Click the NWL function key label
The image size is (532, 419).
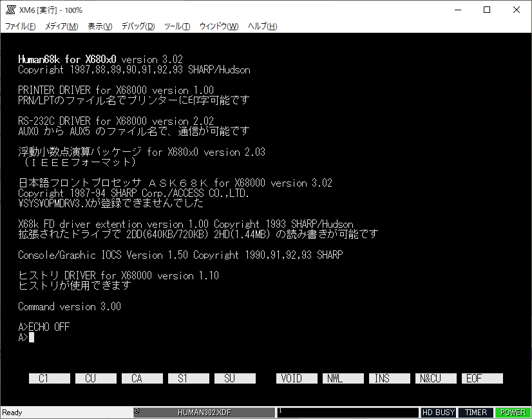343,378
